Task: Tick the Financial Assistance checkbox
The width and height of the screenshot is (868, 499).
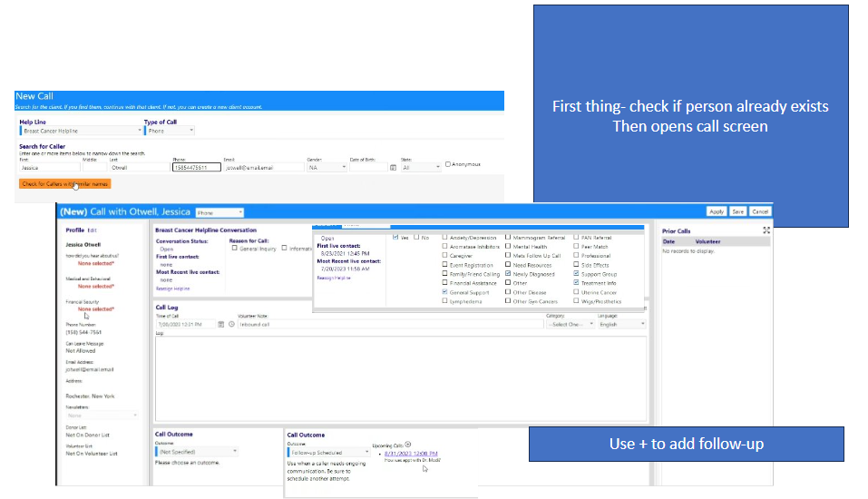Action: tap(444, 282)
